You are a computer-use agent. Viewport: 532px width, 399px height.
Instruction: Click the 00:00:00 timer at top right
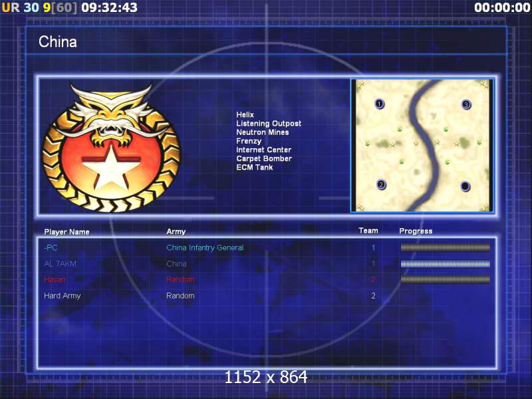tap(502, 7)
